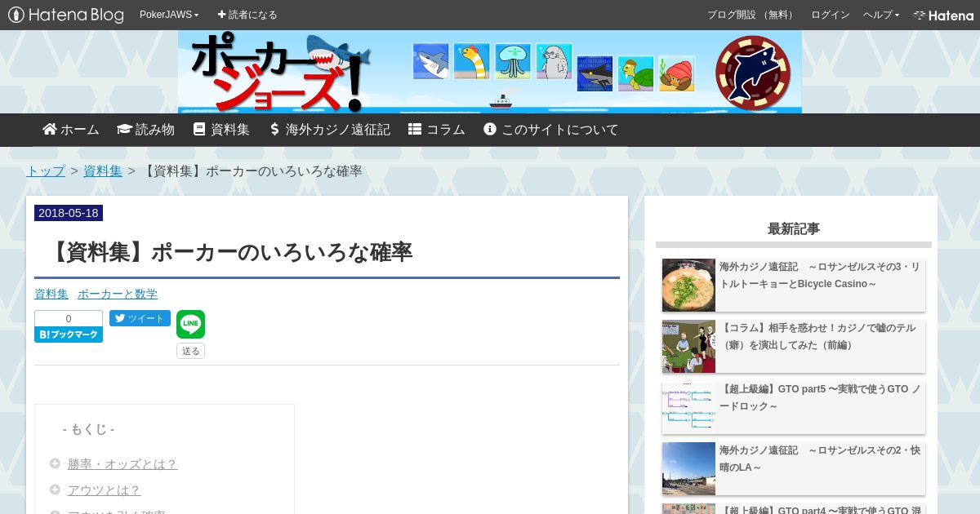Open the PokerJAWS dropdown menu
The width and height of the screenshot is (980, 514).
169,15
